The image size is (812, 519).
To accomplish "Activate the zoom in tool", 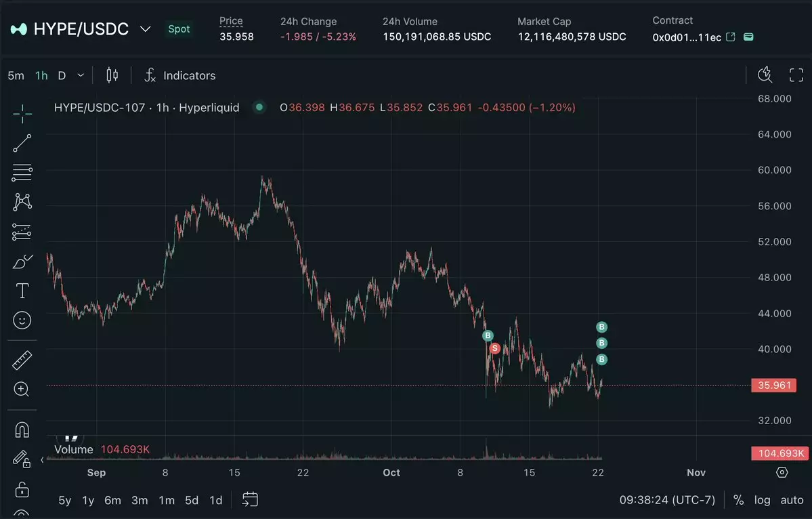I will click(x=22, y=389).
